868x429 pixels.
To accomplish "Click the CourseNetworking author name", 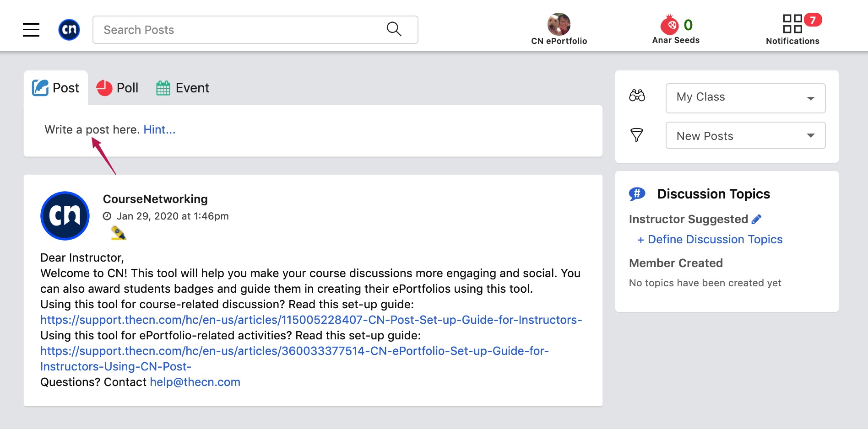I will pyautogui.click(x=155, y=199).
